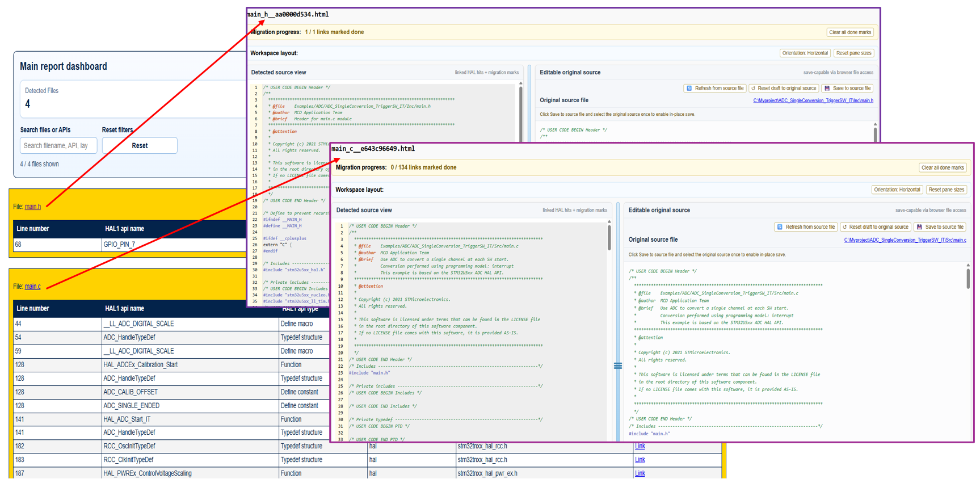This screenshot has width=980, height=483.
Task: Save to source file in main_h window
Action: coord(847,89)
